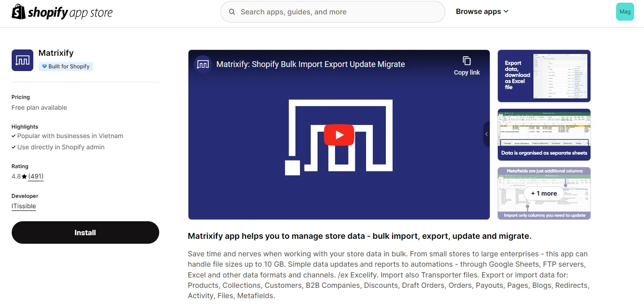Focus the Search apps, guides, and more field
Screen dimensions: 644x304
(x=332, y=12)
